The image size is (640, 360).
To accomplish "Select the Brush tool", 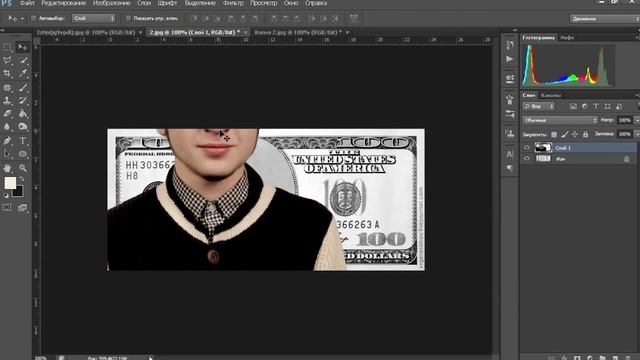I will pyautogui.click(x=23, y=87).
